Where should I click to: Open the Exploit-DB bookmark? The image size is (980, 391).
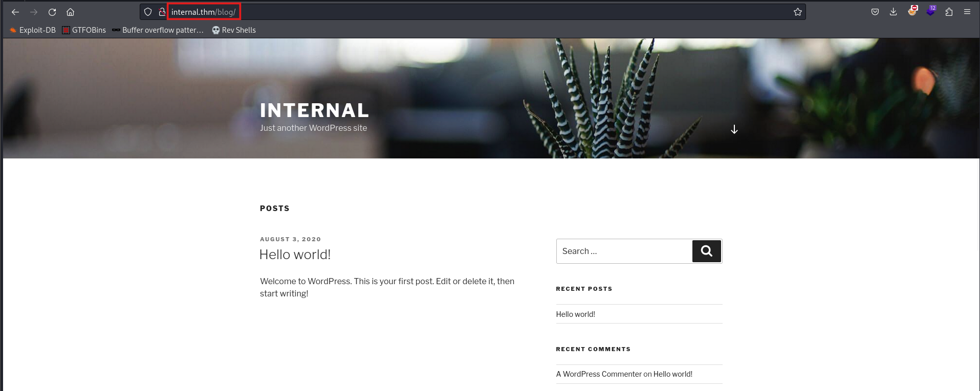(33, 30)
